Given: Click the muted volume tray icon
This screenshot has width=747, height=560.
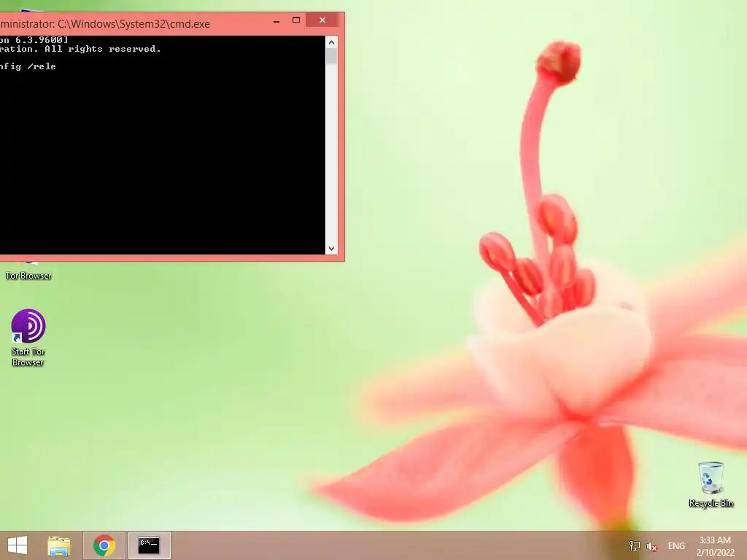Looking at the screenshot, I should (651, 546).
